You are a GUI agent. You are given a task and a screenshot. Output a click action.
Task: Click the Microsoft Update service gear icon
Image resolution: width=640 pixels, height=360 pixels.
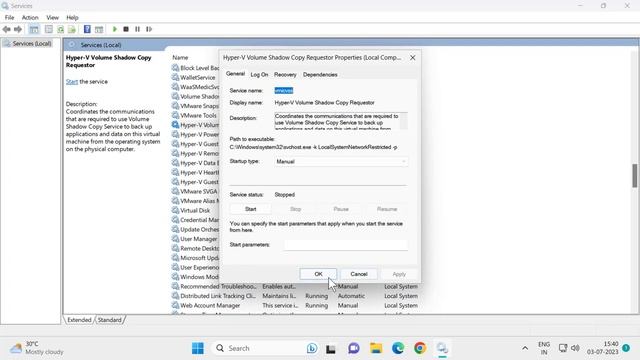[x=176, y=258]
